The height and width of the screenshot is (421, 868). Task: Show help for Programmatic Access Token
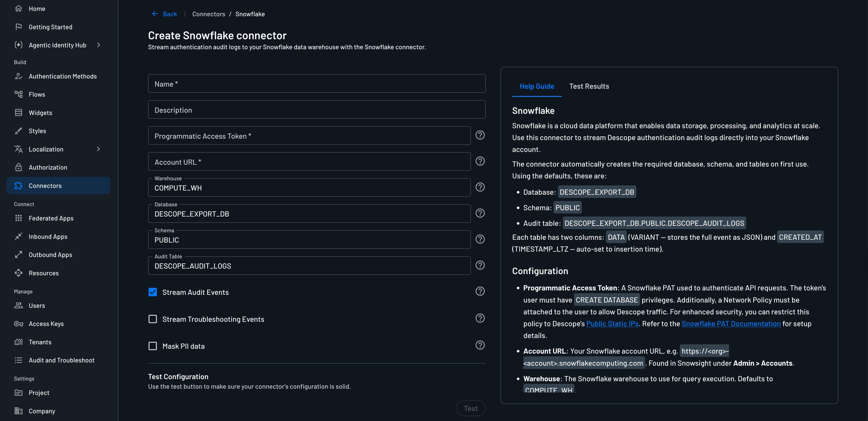pos(480,135)
